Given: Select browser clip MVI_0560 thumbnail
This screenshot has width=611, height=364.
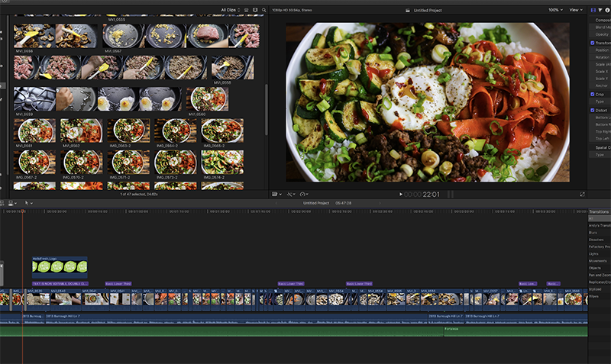Looking at the screenshot, I should pos(207,99).
